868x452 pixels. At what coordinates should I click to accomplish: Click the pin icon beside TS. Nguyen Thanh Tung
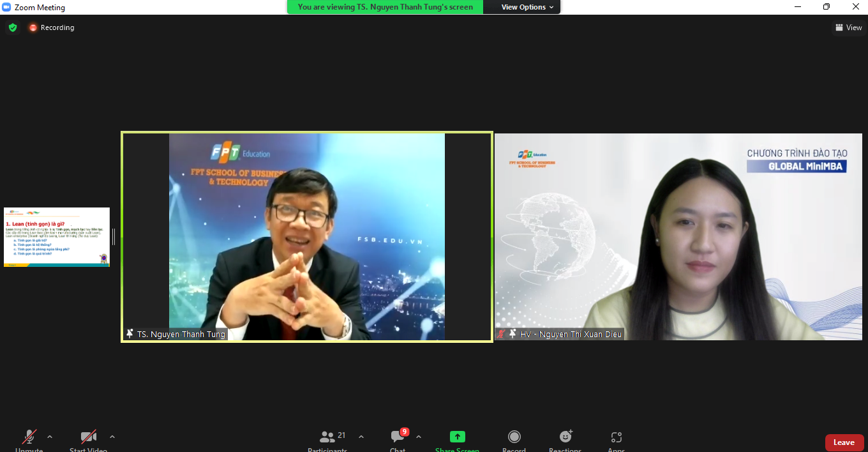pos(130,334)
